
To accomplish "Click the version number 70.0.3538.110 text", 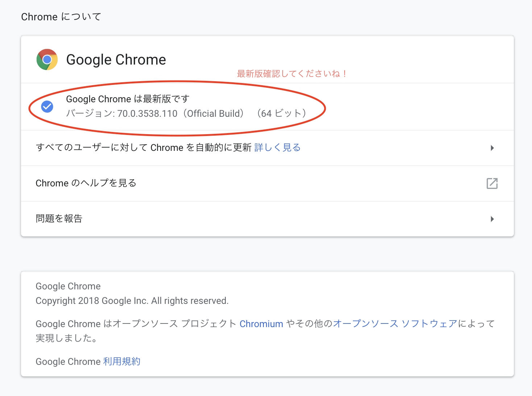I will [147, 114].
